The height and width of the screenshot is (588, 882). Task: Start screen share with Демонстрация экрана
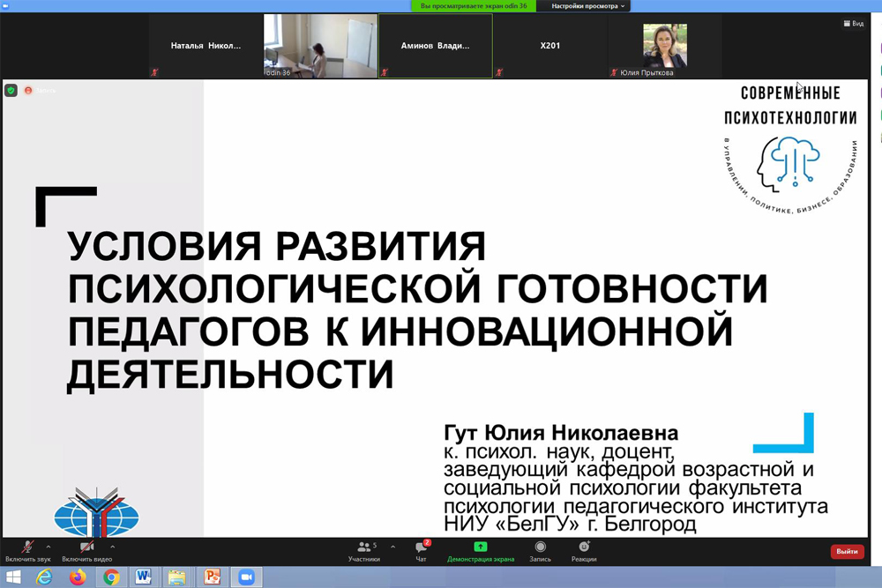481,551
